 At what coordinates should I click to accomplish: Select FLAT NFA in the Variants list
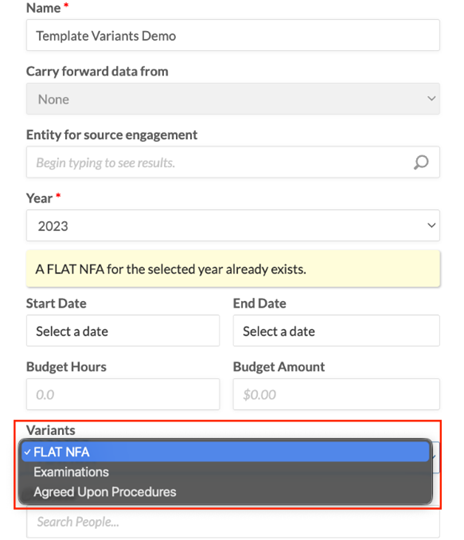(x=226, y=452)
